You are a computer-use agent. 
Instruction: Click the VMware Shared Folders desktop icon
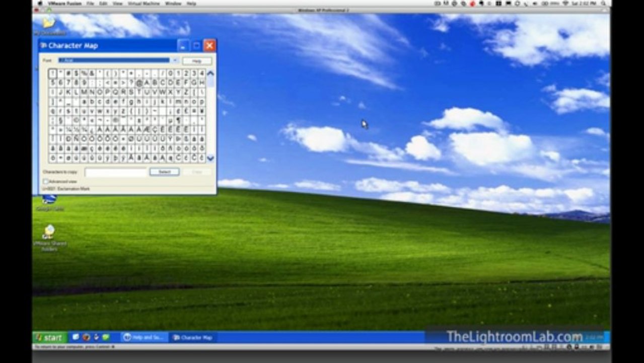(49, 238)
